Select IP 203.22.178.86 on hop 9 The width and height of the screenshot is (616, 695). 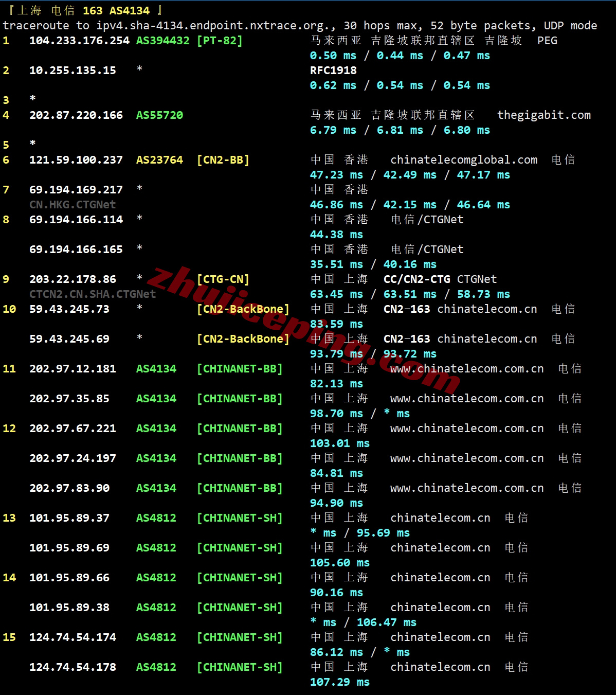click(x=73, y=279)
